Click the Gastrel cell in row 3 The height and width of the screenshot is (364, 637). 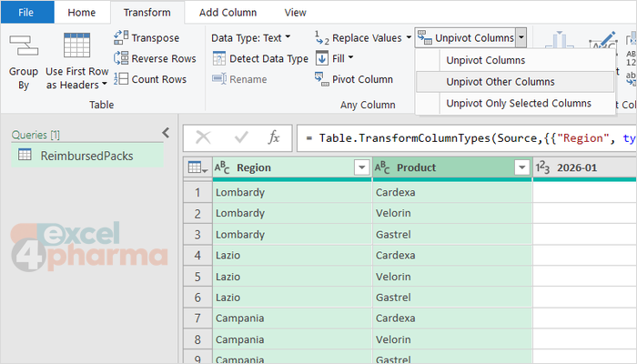tap(452, 235)
